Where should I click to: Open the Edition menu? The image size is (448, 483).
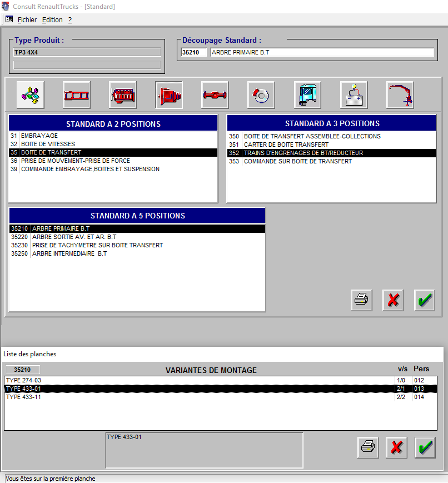pyautogui.click(x=52, y=19)
